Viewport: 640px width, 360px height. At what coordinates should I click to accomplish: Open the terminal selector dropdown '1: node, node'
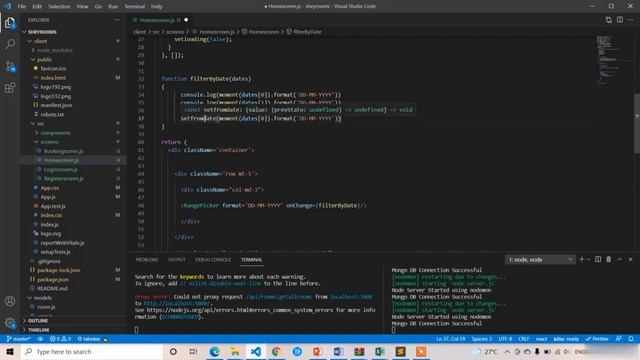pos(540,260)
